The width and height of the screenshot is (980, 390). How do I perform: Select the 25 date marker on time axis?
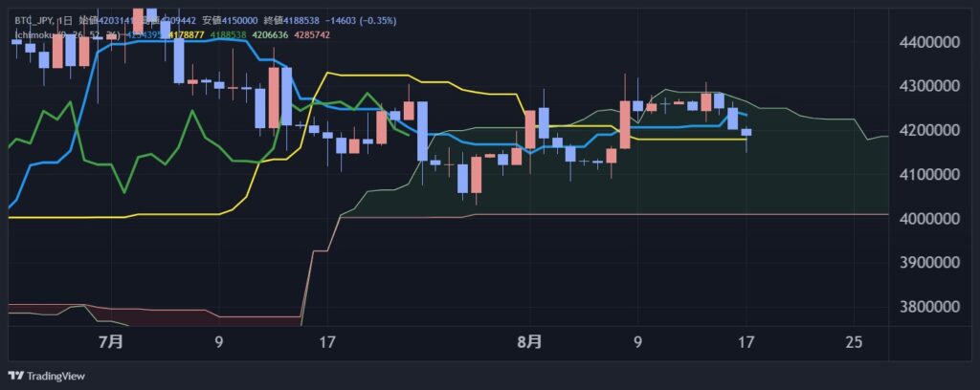(x=855, y=341)
